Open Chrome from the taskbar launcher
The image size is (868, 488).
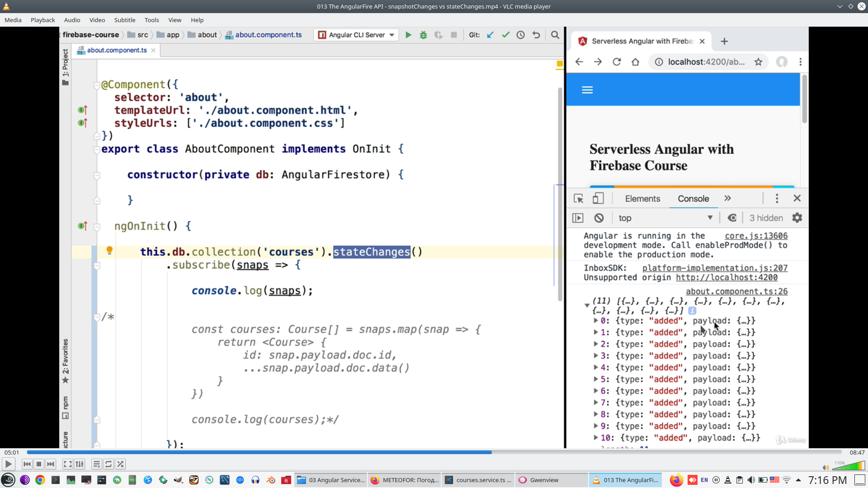(x=40, y=480)
